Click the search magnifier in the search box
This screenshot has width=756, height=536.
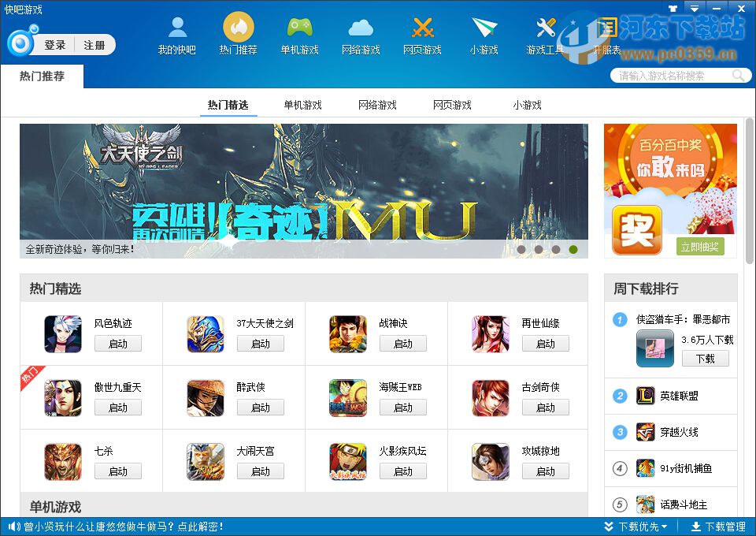coord(737,75)
